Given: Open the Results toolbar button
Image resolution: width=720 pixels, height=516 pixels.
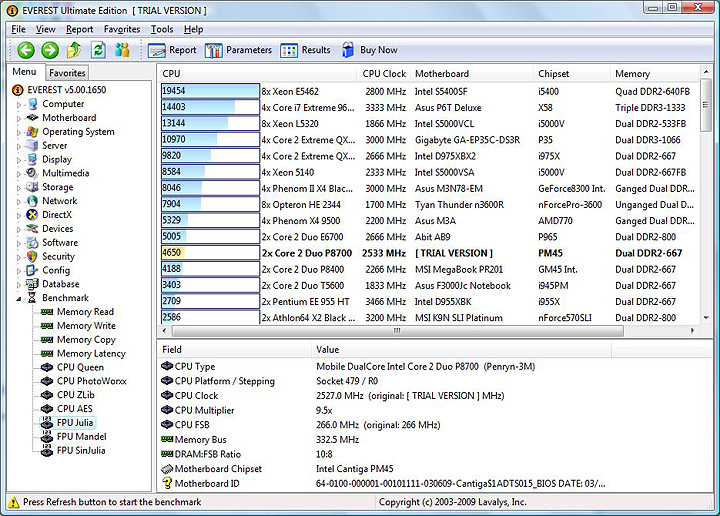Looking at the screenshot, I should 305,50.
